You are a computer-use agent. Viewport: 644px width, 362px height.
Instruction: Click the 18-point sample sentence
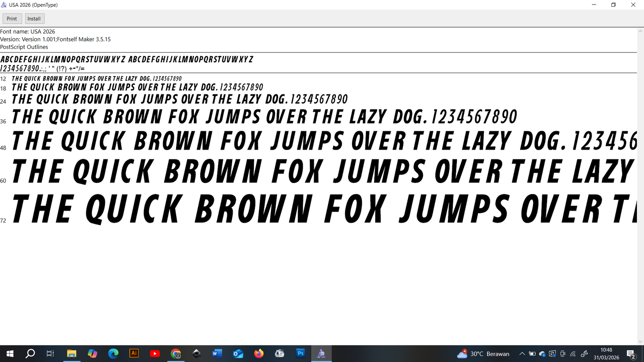pos(138,87)
